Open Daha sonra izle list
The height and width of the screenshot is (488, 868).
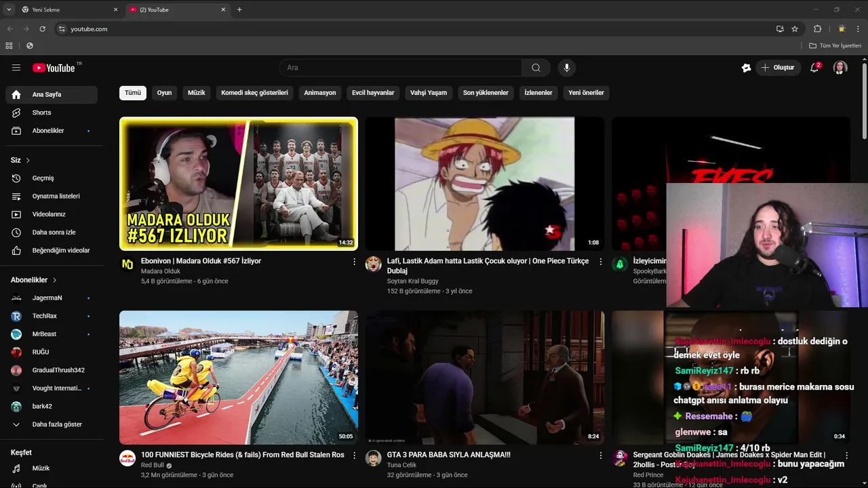[52, 232]
